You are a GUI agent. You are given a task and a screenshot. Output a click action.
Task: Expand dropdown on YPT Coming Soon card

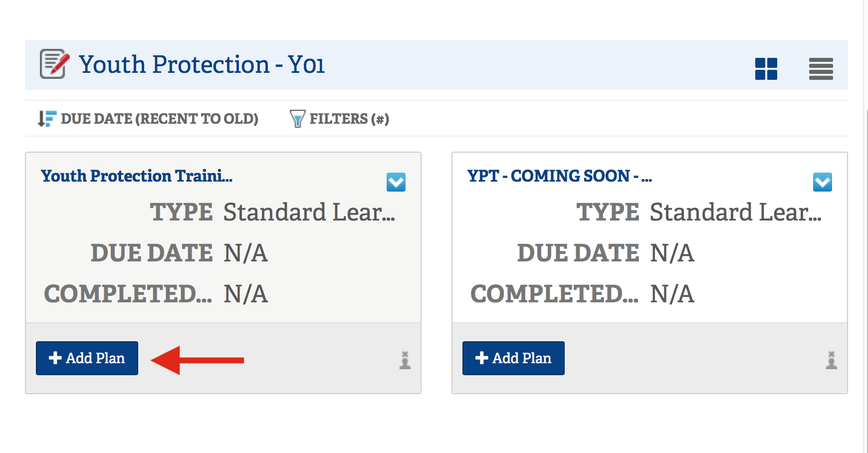click(x=822, y=182)
